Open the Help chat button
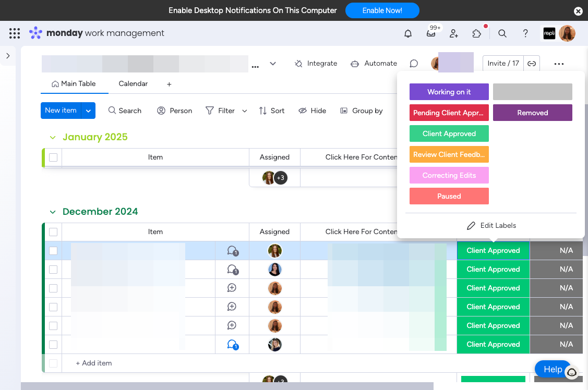 553,369
